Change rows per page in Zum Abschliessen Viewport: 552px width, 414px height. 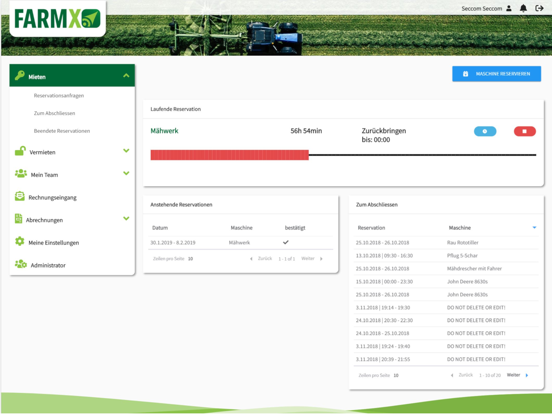tap(396, 375)
